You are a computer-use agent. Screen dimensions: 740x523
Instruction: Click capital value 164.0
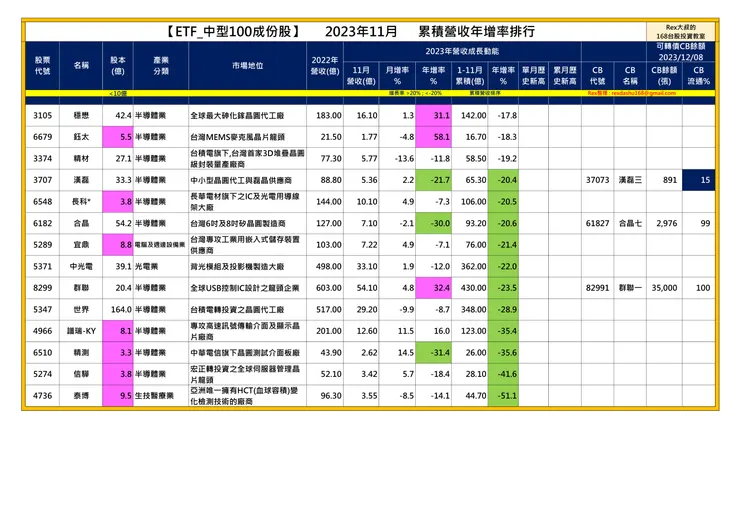[121, 309]
